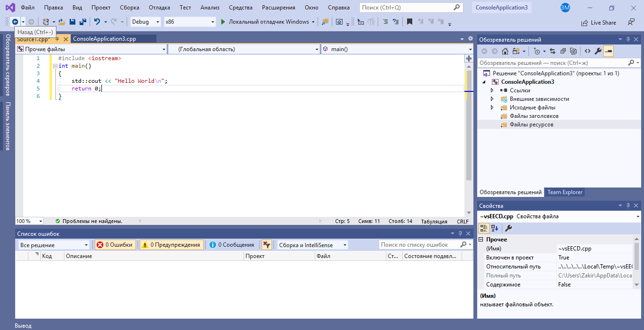Click the Undo arrow icon

click(x=97, y=22)
